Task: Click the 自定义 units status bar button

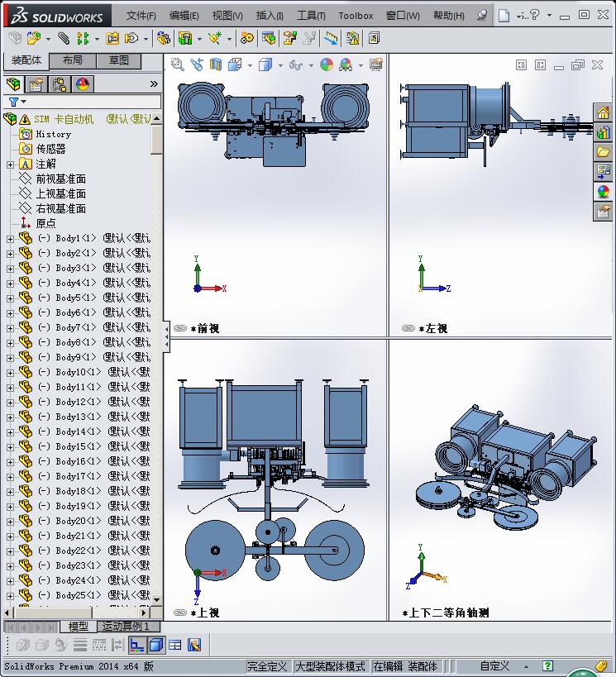Action: (494, 665)
